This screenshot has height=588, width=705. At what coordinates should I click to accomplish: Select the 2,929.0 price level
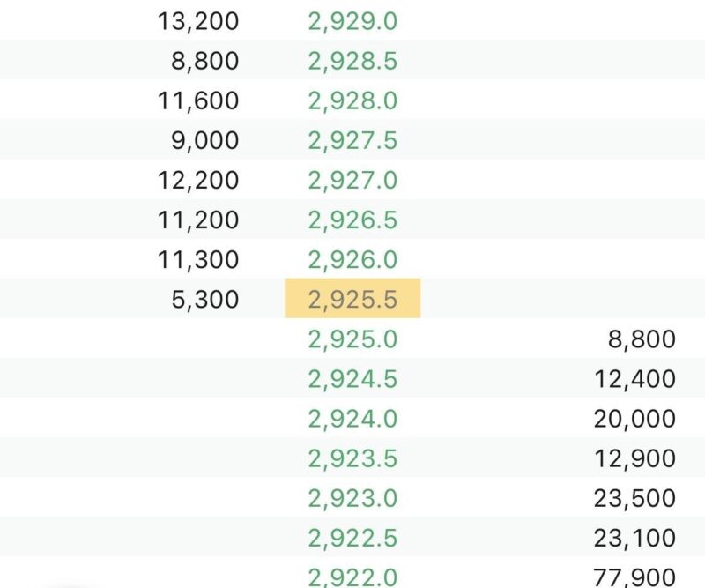352,21
